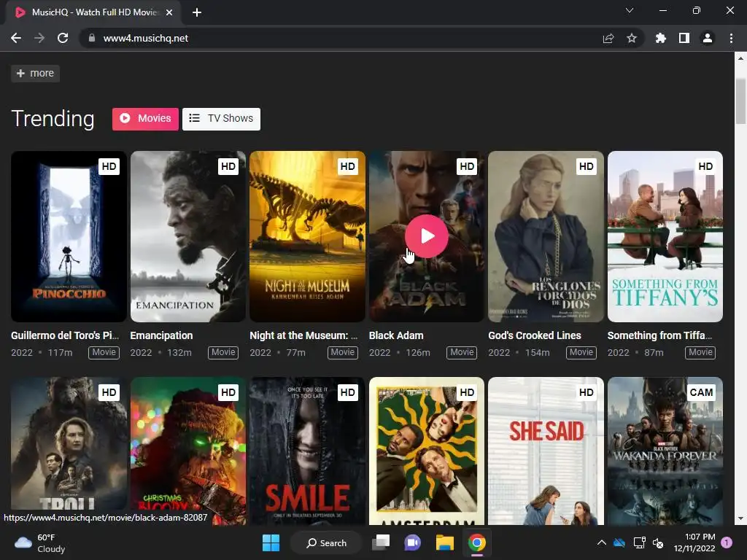Viewport: 747px width, 560px height.
Task: Click 'Something from Tiffa...' title link
Action: (659, 335)
